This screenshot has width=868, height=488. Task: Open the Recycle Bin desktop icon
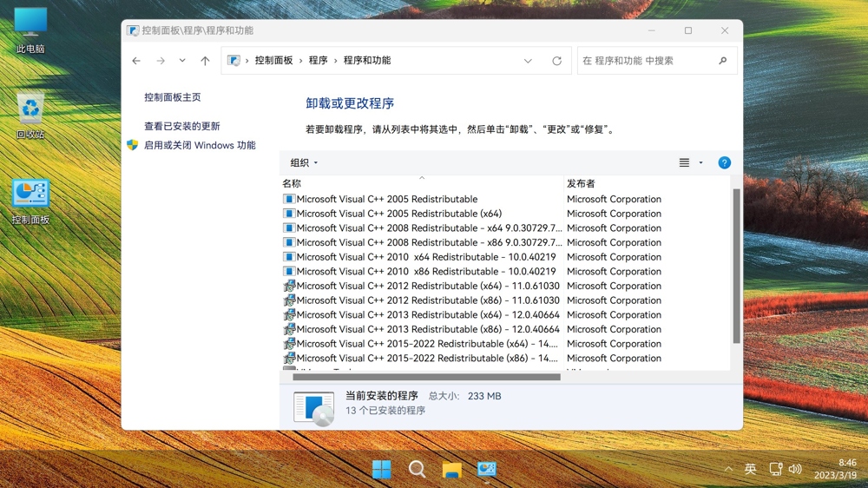pos(30,115)
